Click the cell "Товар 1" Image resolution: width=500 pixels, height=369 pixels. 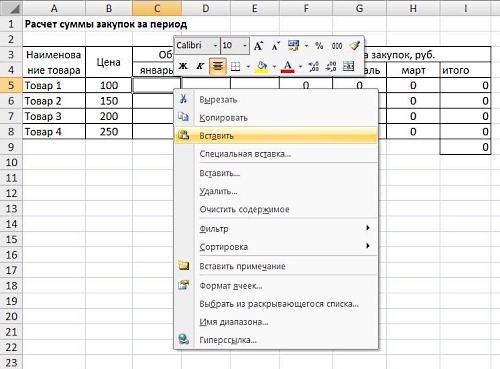pyautogui.click(x=54, y=85)
